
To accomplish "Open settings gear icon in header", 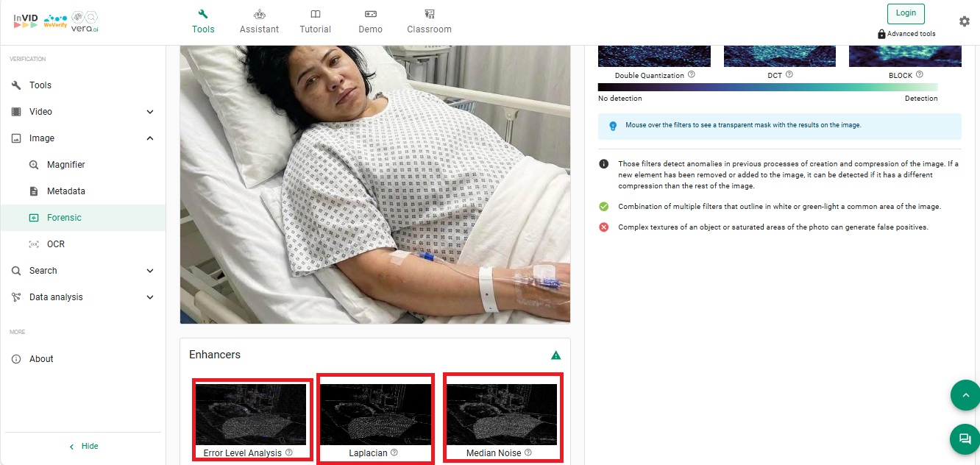I will point(964,21).
